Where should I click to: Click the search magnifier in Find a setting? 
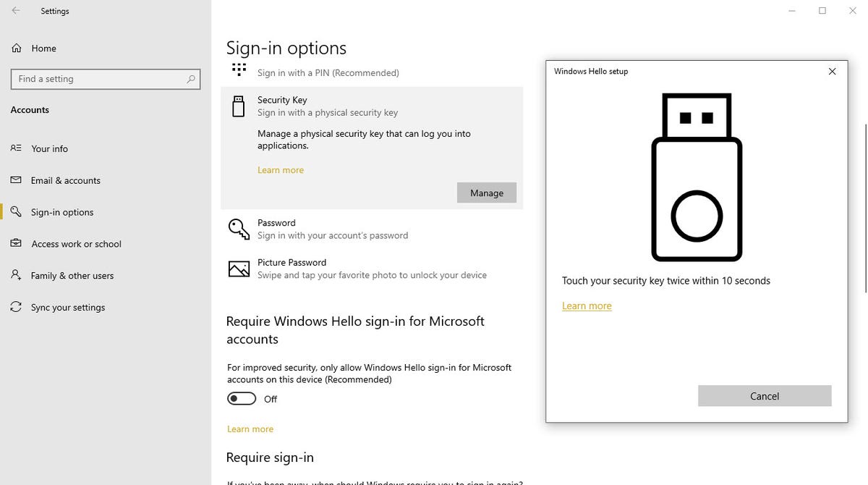(x=191, y=79)
